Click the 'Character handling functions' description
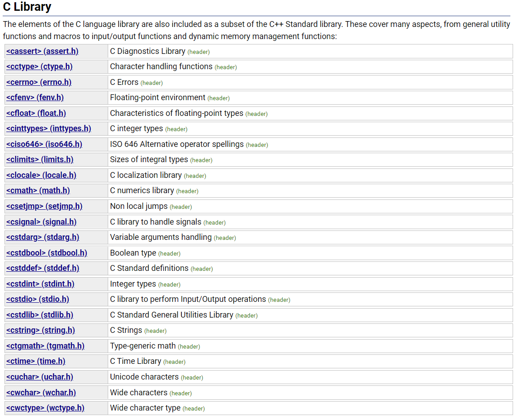Viewport: 518px width, 420px height. pyautogui.click(x=161, y=66)
